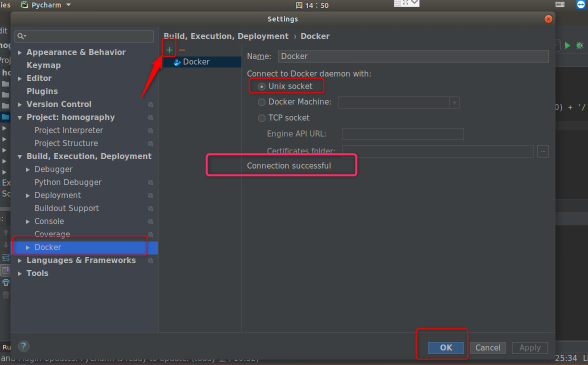
Task: Open Coverage settings page
Action: coord(52,234)
